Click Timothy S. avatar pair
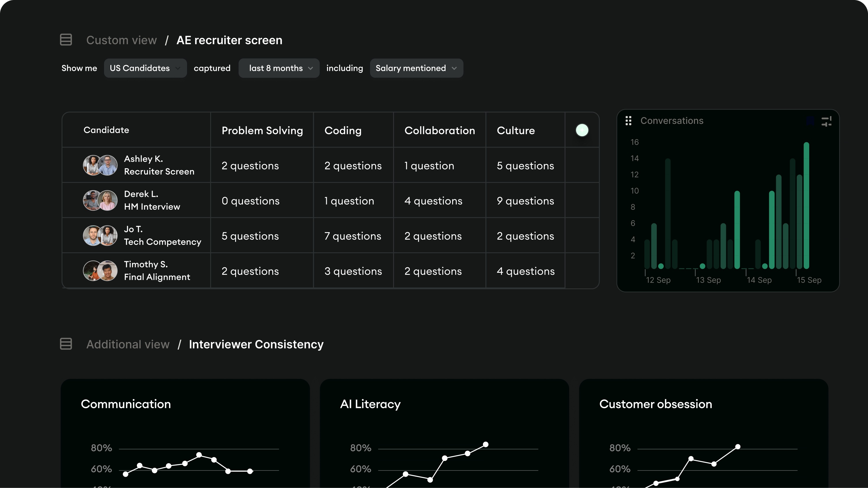Screen dimensions: 868x488 pos(100,271)
